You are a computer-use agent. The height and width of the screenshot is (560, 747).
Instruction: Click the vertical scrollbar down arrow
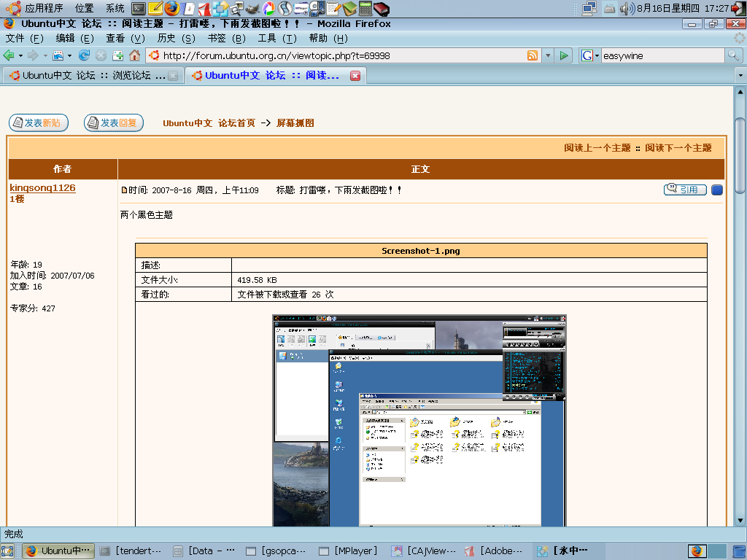pyautogui.click(x=740, y=521)
